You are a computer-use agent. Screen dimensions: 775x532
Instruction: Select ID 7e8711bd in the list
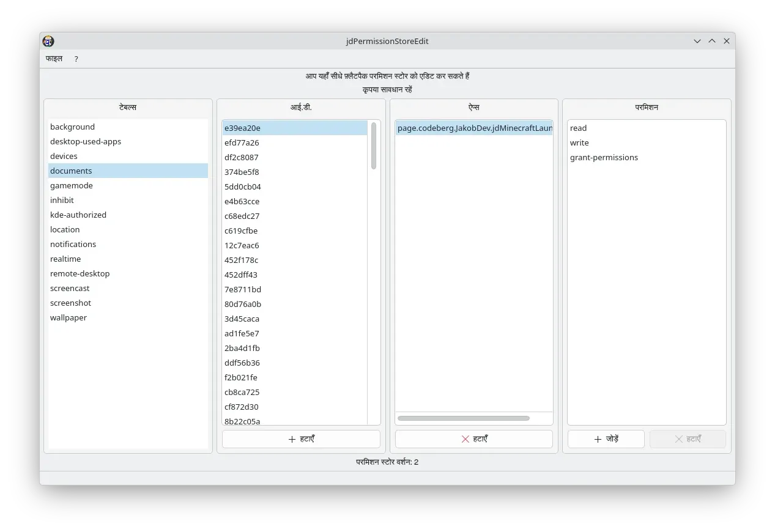pos(295,289)
